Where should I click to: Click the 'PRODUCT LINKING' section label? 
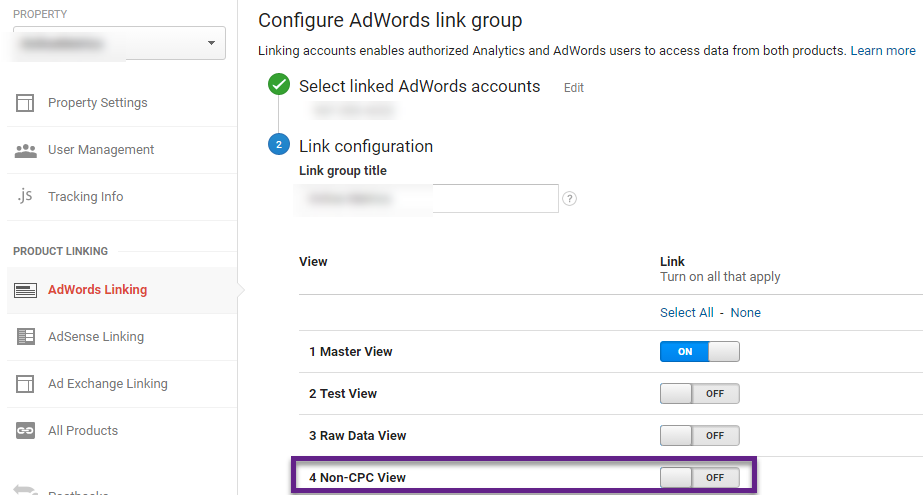(61, 251)
